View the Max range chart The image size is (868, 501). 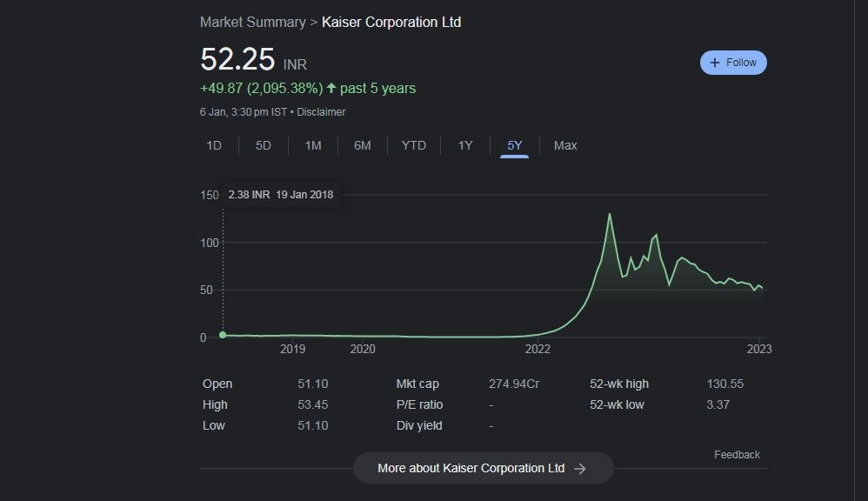coord(565,145)
